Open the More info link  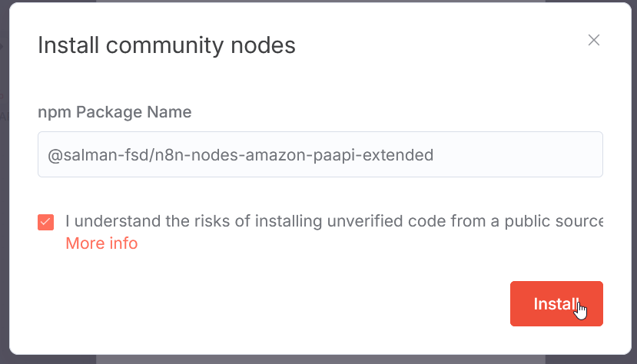(101, 243)
